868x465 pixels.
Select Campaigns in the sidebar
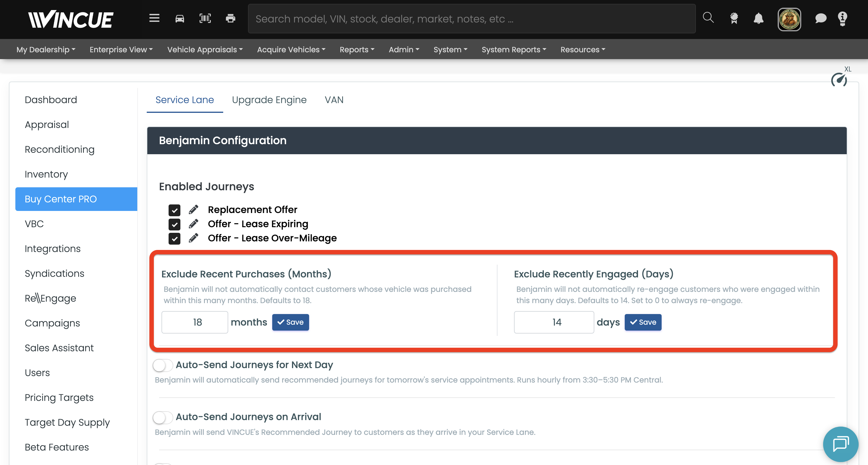(76, 323)
